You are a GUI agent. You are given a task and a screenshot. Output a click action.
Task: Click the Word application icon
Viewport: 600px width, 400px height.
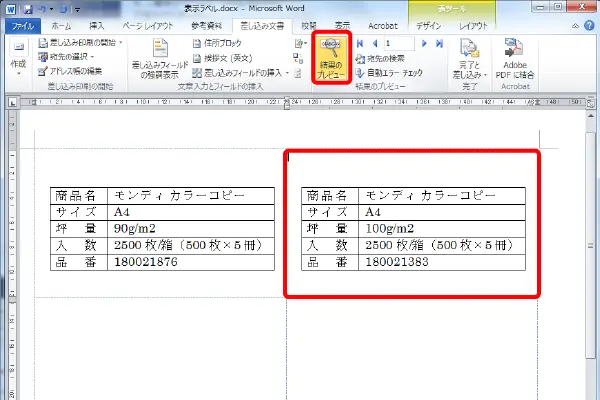click(11, 9)
